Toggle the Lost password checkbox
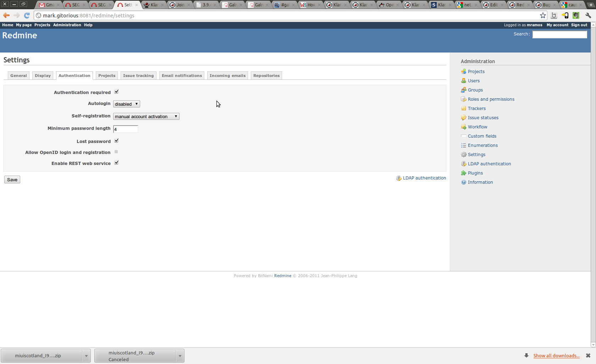The image size is (596, 364). coord(116,141)
